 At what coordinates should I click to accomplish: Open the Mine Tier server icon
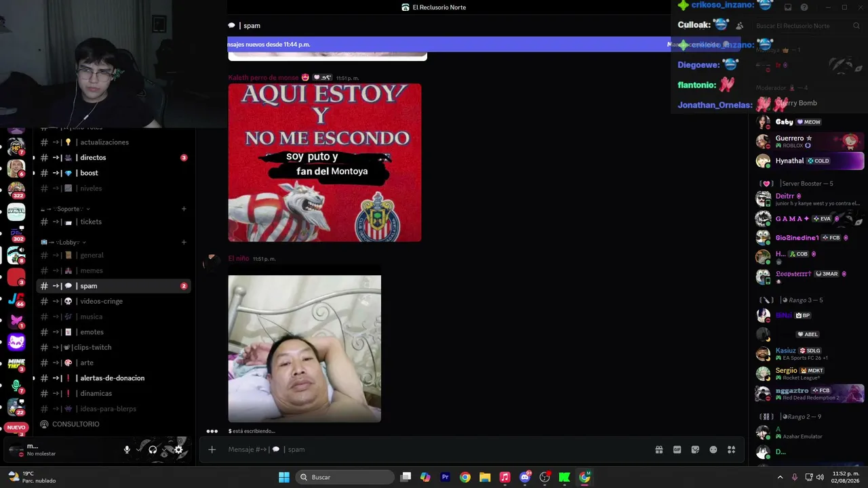[16, 364]
